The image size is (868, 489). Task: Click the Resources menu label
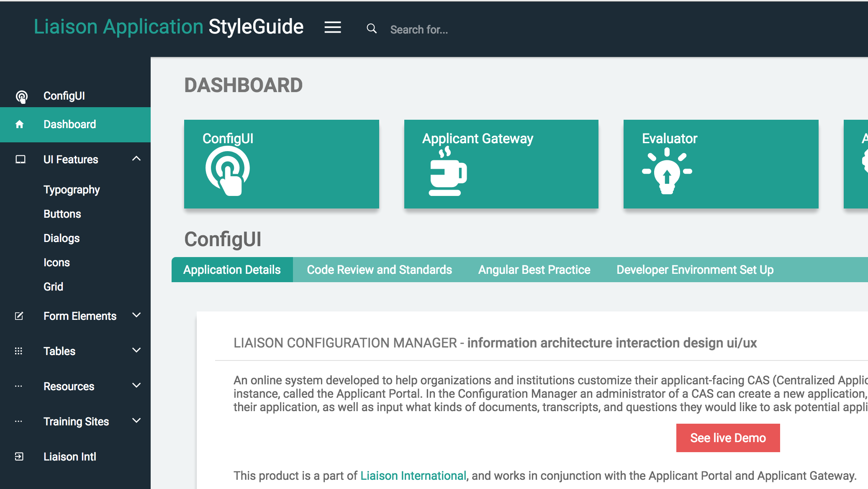point(69,386)
